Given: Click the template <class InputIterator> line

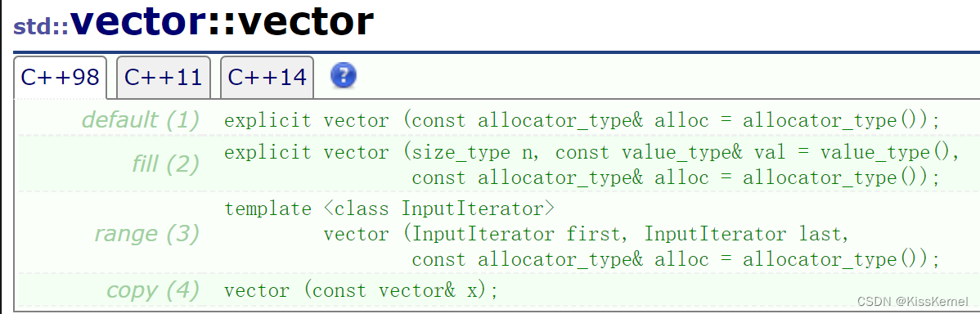Looking at the screenshot, I should (x=389, y=208).
